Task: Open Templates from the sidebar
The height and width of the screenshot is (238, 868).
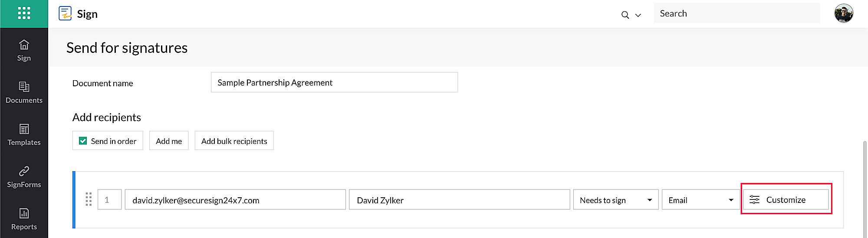Action: (24, 134)
